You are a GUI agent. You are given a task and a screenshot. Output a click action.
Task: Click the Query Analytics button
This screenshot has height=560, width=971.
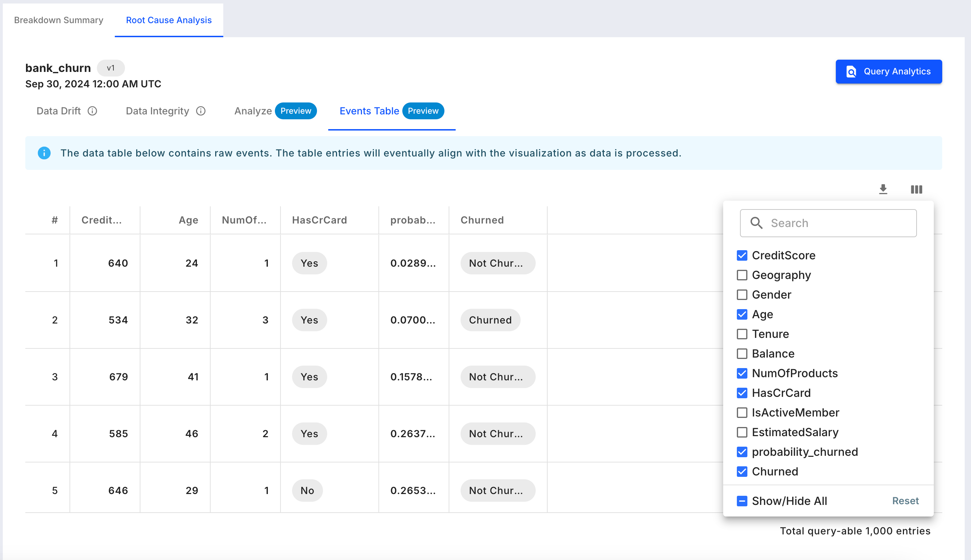[x=889, y=72]
